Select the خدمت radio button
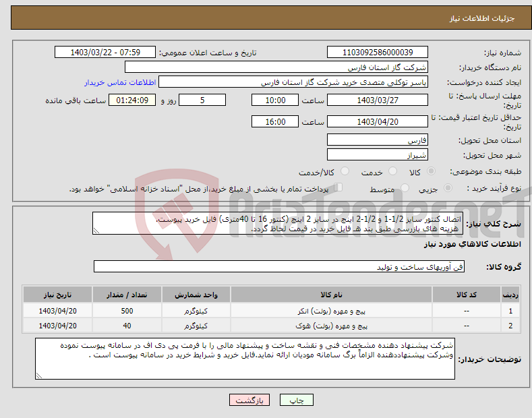The image size is (532, 418). pyautogui.click(x=392, y=171)
